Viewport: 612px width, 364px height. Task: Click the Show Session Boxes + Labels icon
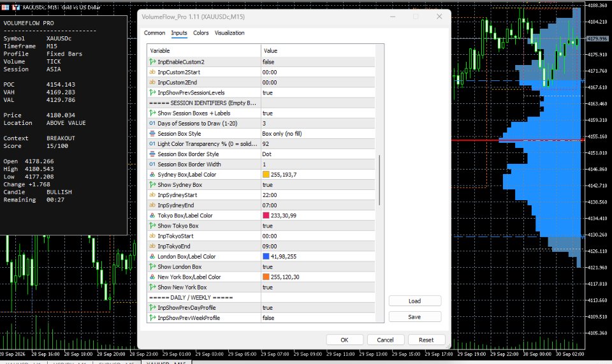coord(152,113)
